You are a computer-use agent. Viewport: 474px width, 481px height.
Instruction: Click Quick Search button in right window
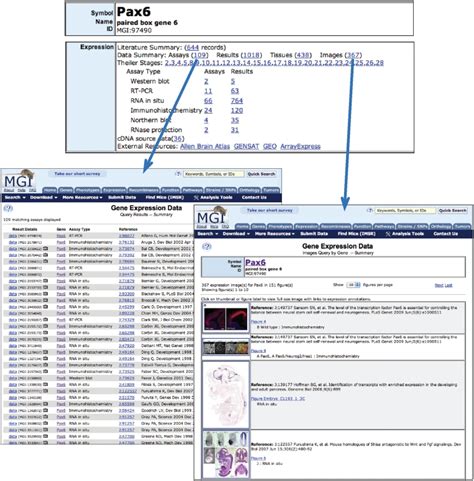click(x=452, y=211)
